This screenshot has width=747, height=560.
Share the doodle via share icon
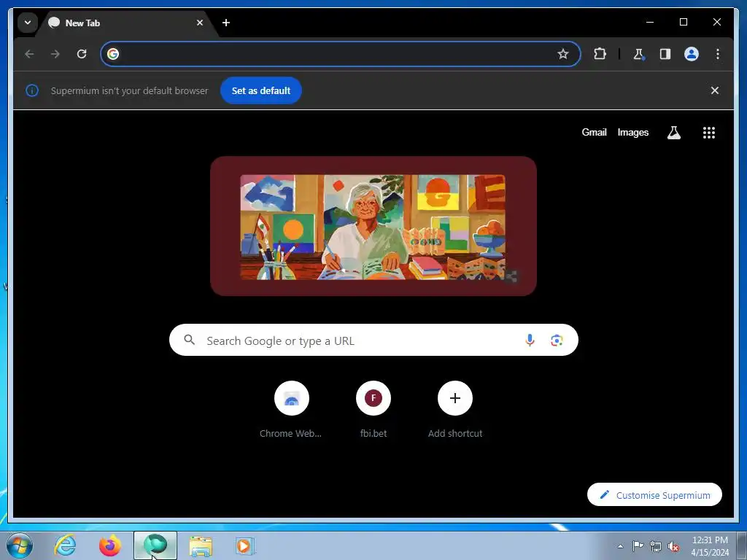[511, 276]
